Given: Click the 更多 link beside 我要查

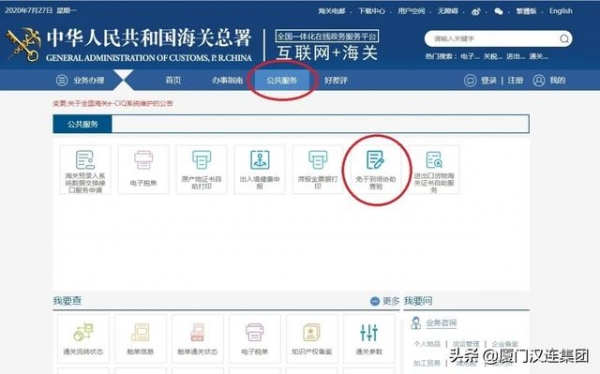Looking at the screenshot, I should (391, 301).
